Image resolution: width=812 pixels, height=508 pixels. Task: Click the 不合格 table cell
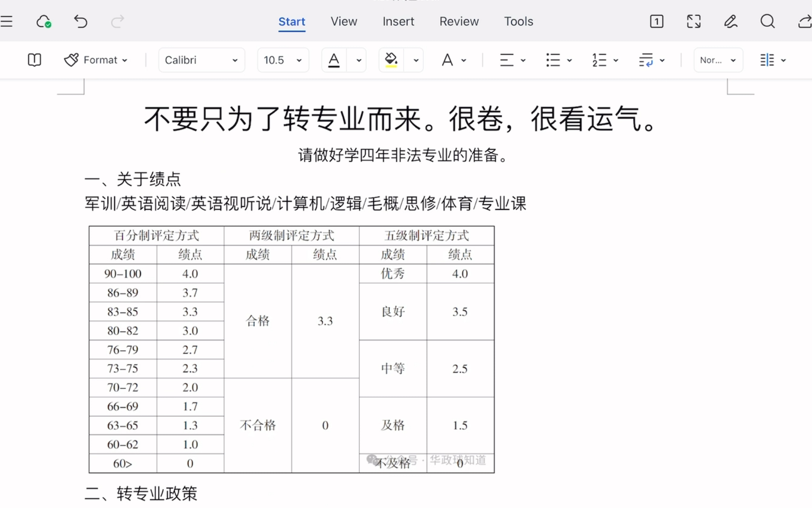click(258, 425)
